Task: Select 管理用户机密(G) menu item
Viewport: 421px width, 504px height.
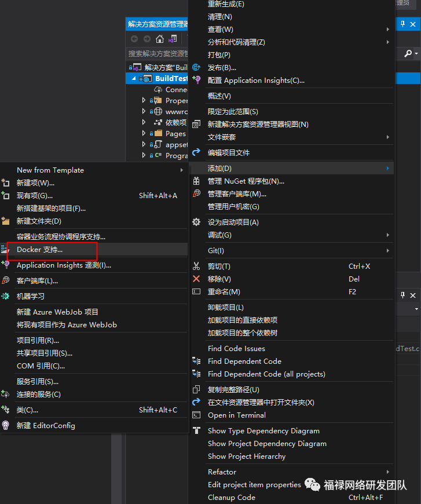Action: coord(291,207)
